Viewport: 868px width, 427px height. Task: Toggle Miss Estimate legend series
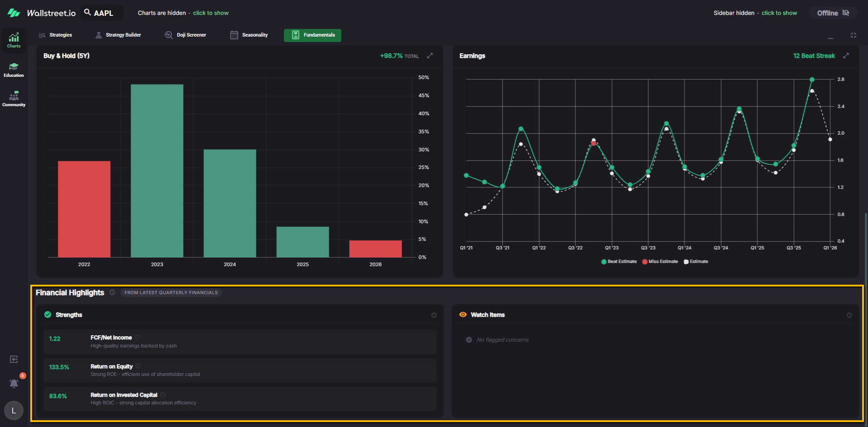coord(660,262)
